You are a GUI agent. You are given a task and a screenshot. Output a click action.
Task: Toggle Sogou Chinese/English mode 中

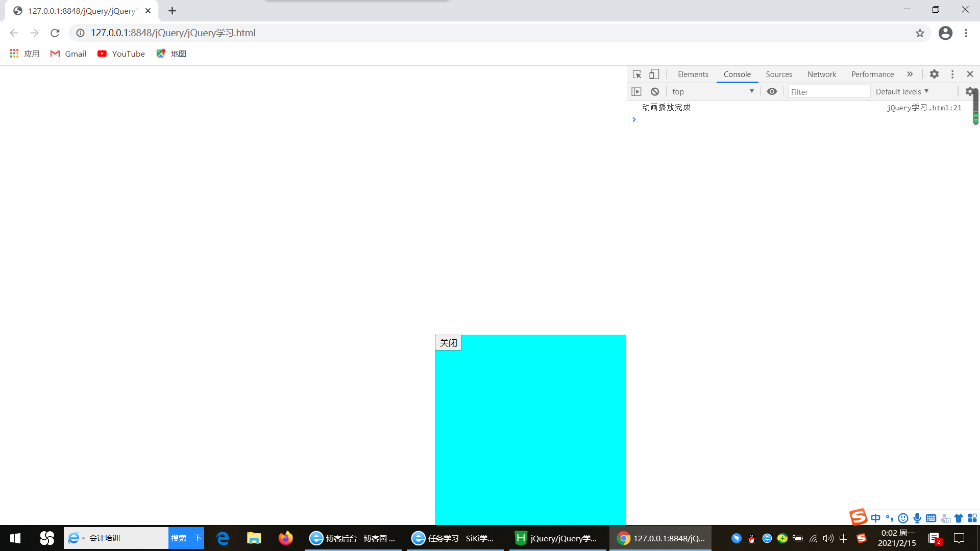(876, 518)
